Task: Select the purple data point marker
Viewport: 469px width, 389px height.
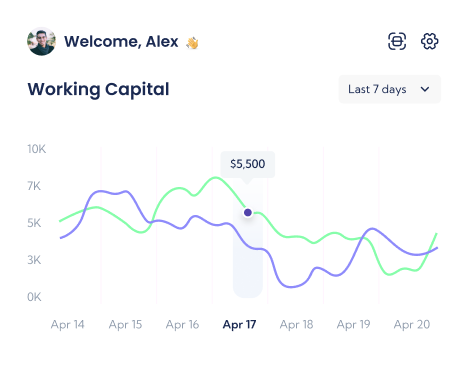Action: point(248,212)
